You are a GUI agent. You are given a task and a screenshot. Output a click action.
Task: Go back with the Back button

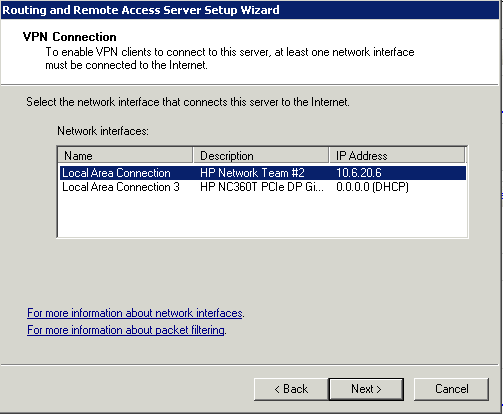[291, 389]
